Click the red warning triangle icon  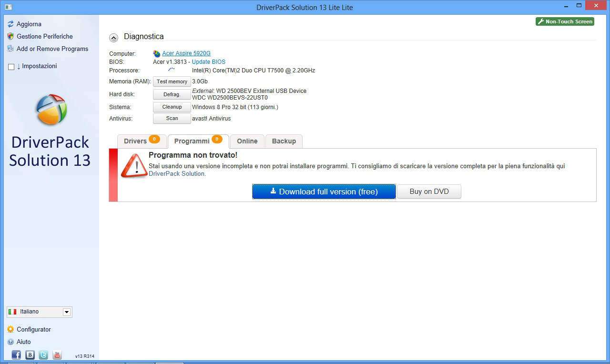click(134, 166)
